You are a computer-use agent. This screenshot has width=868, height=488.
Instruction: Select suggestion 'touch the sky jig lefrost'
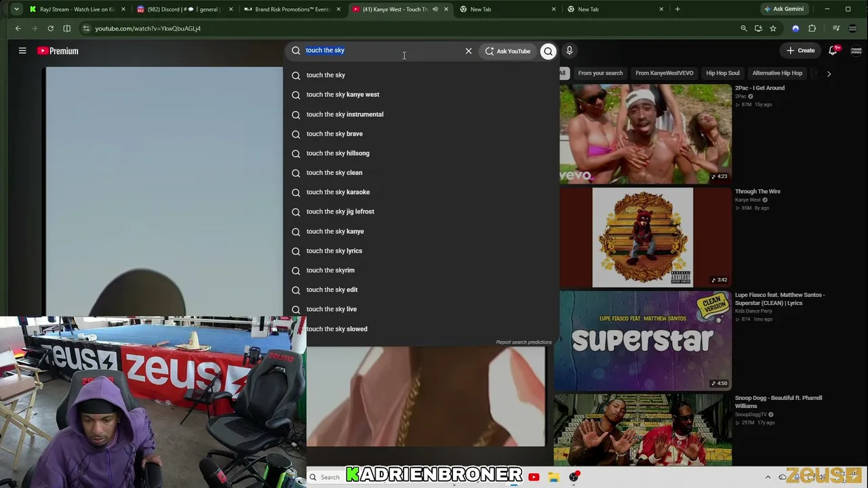340,211
